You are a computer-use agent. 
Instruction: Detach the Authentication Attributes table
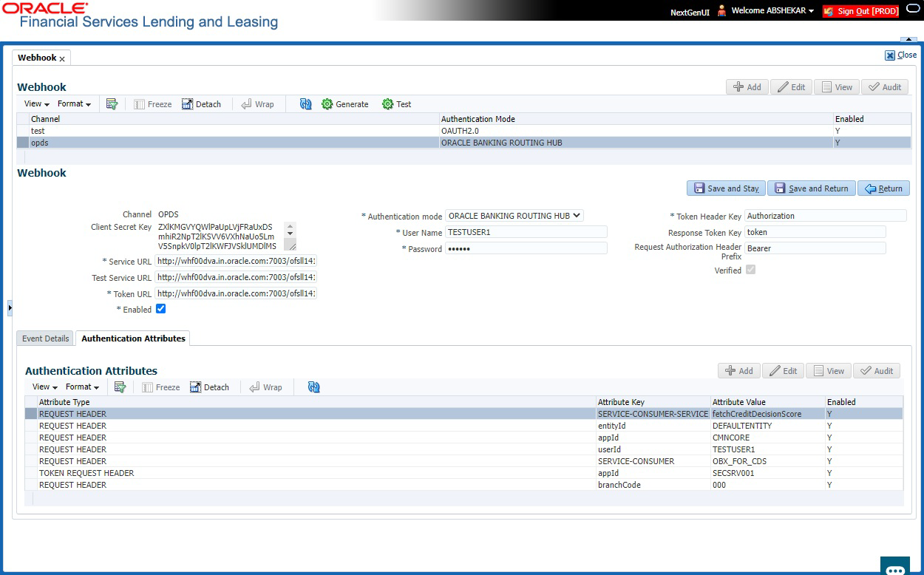pos(209,387)
